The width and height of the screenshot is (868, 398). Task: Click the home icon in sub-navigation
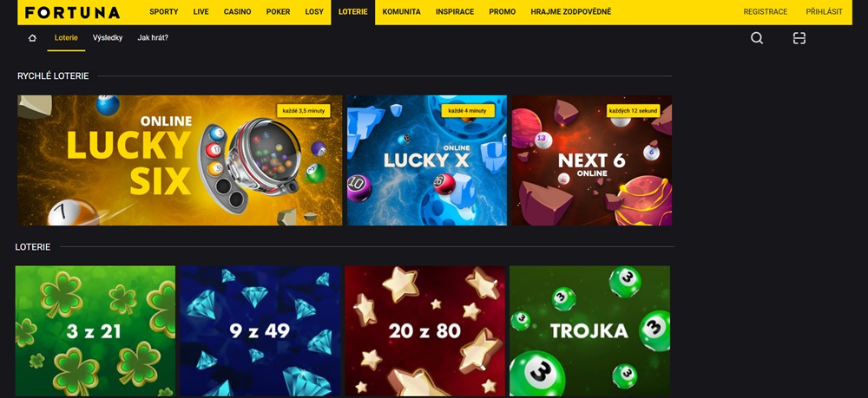coord(32,38)
